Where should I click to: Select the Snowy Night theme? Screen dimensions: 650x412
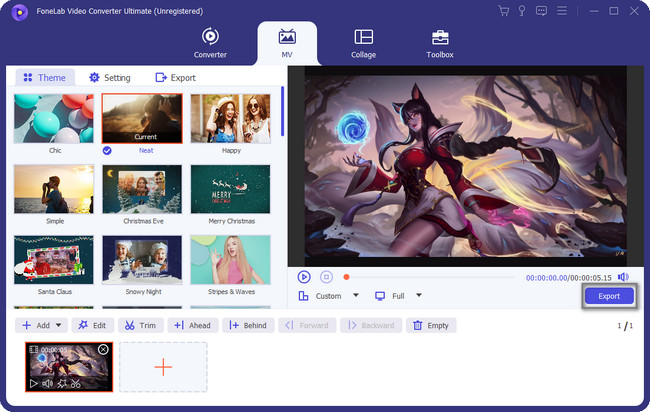click(142, 260)
